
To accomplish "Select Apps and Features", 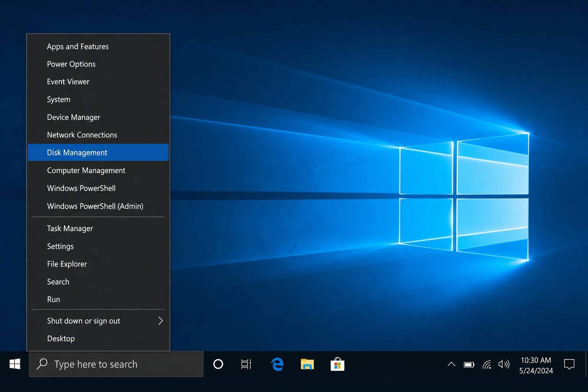I will point(98,47).
